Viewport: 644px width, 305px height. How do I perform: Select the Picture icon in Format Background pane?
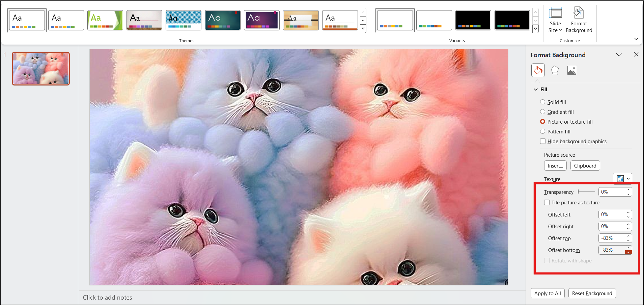(571, 70)
